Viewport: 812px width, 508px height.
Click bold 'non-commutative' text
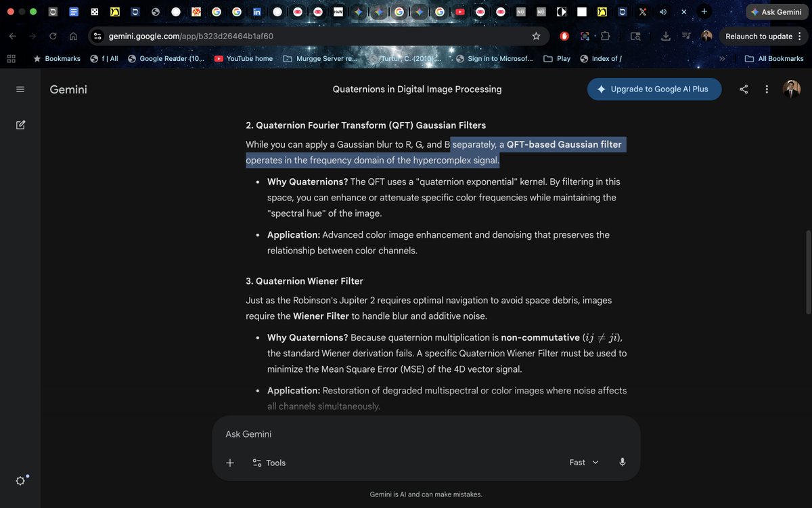tap(540, 337)
